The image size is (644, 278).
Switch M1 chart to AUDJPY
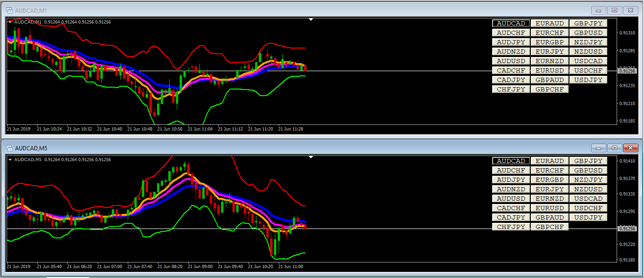click(511, 42)
